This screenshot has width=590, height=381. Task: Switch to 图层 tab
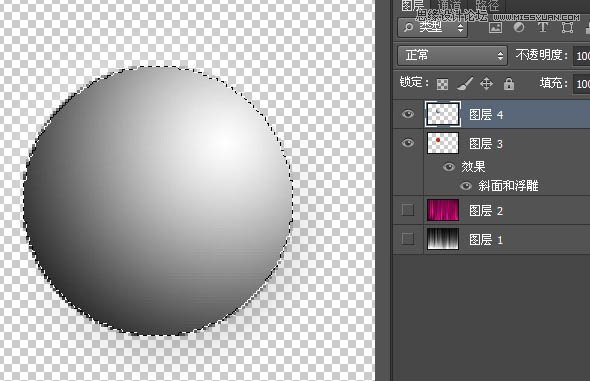(x=413, y=5)
